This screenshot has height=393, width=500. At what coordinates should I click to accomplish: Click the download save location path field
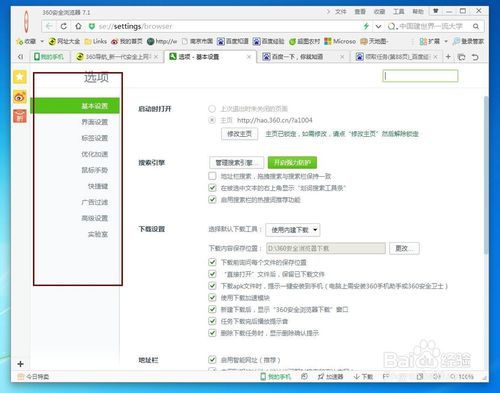click(326, 248)
